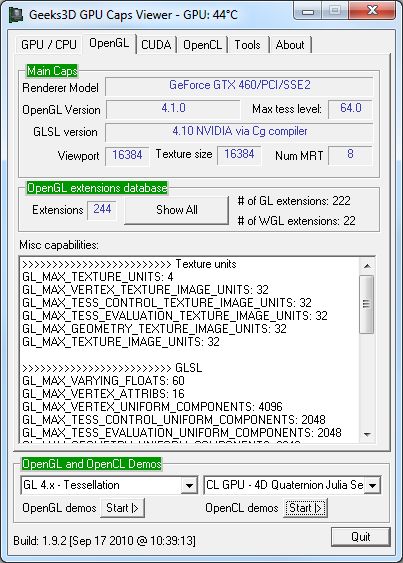Click GL_MAX_GEOMETRY_TEXTURE_IMAGE_UNITS line
Screen dimensions: 403x563
(154, 329)
